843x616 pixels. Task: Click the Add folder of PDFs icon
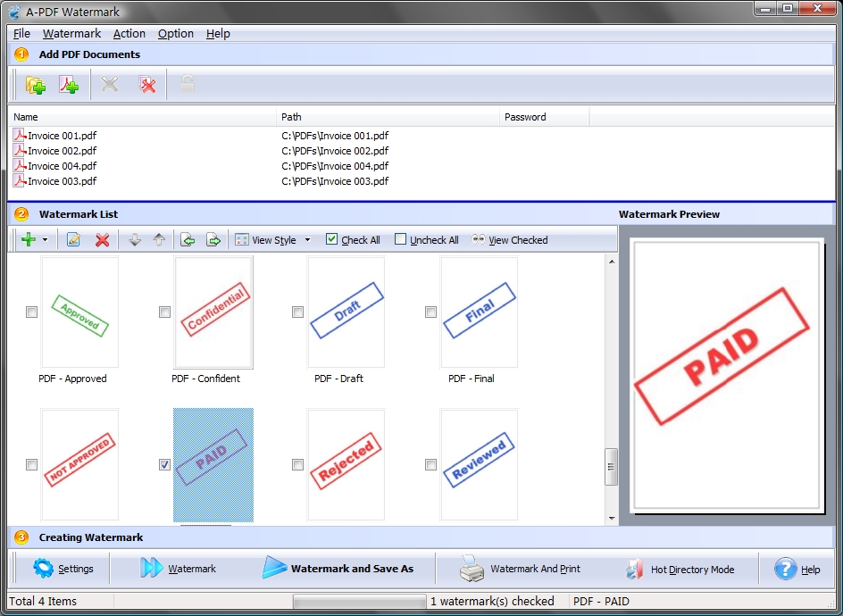pos(35,84)
